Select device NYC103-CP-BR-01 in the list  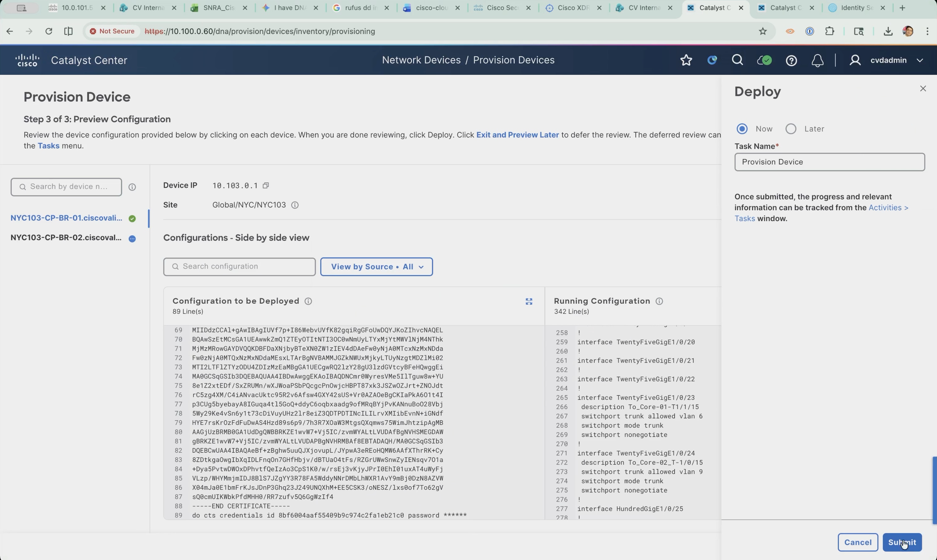pyautogui.click(x=67, y=218)
